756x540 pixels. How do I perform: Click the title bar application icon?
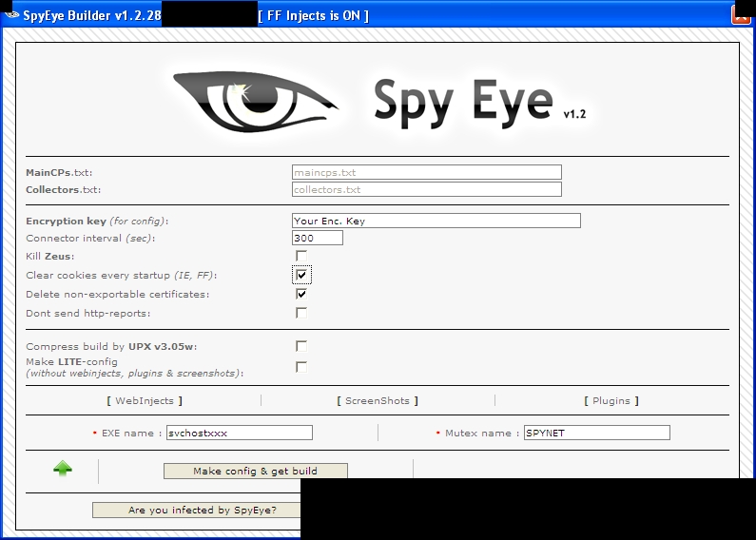tap(11, 14)
